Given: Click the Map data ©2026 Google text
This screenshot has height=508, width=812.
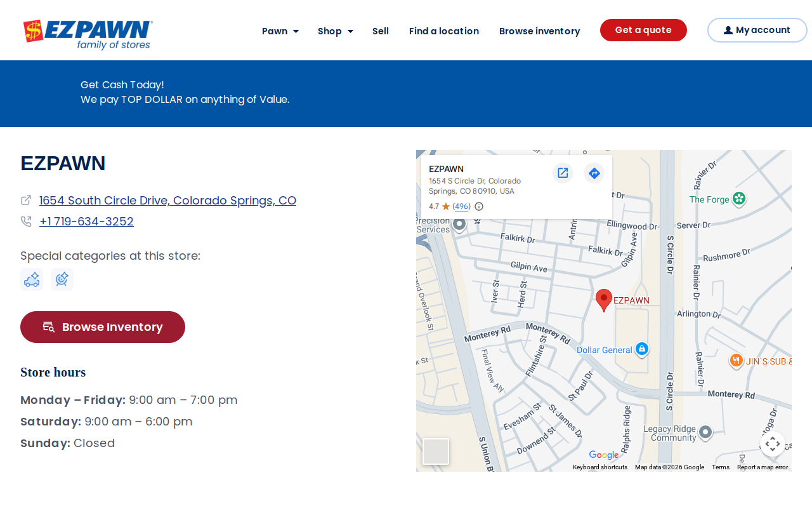Looking at the screenshot, I should tap(670, 467).
